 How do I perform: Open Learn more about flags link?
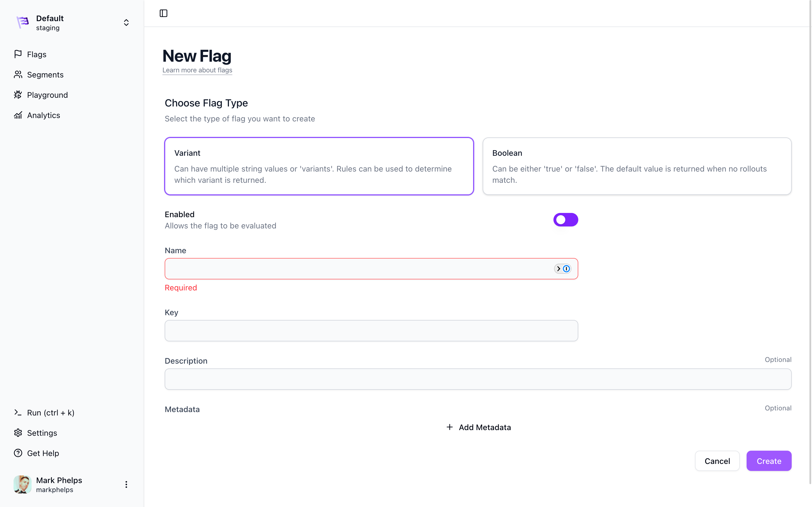[197, 70]
